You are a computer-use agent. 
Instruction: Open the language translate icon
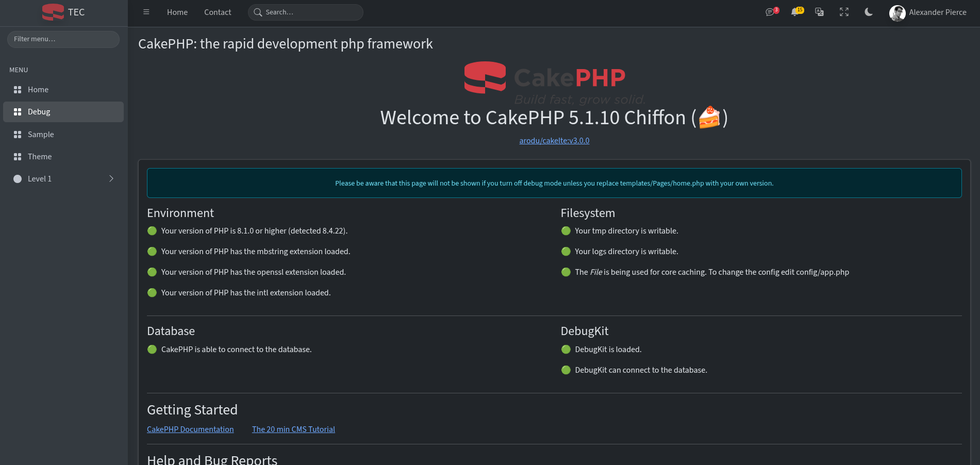819,12
